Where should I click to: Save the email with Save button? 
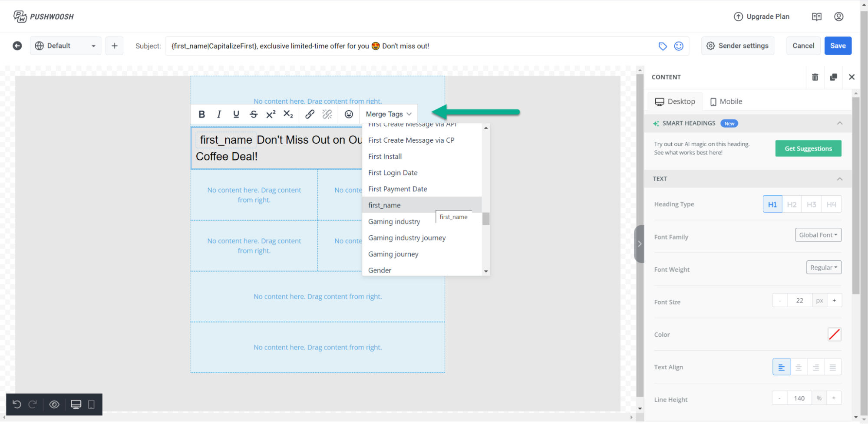coord(838,46)
